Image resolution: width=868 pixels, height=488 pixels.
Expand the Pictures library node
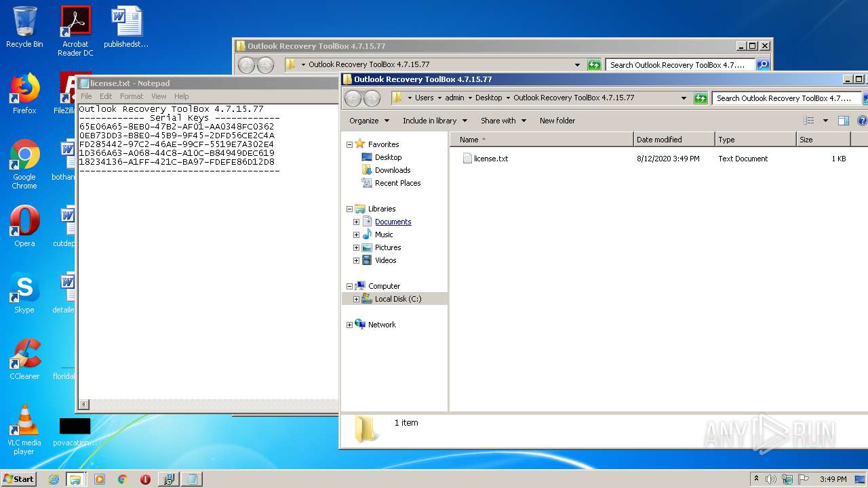click(356, 247)
